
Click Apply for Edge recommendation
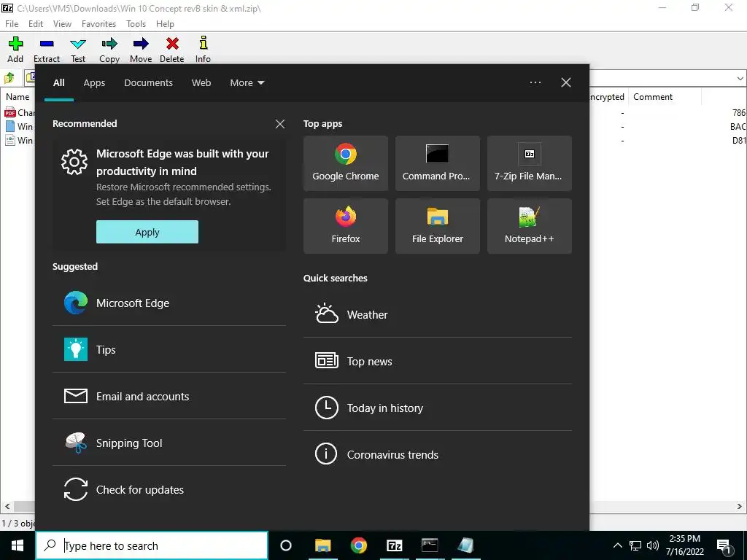pos(147,232)
